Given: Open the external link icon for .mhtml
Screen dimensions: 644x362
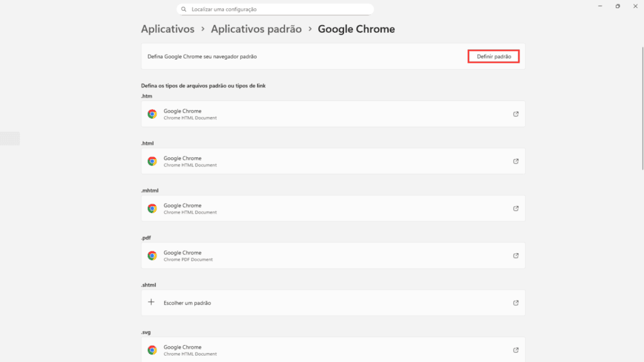Looking at the screenshot, I should 516,209.
